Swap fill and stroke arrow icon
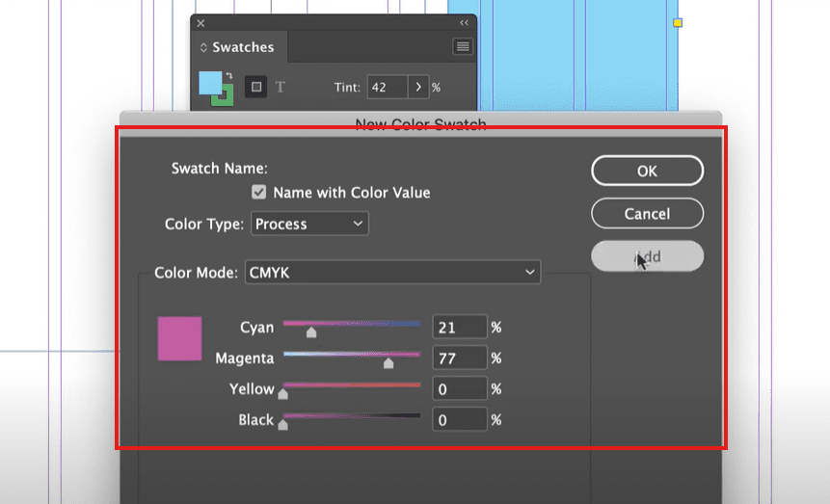This screenshot has height=504, width=830. tap(229, 76)
